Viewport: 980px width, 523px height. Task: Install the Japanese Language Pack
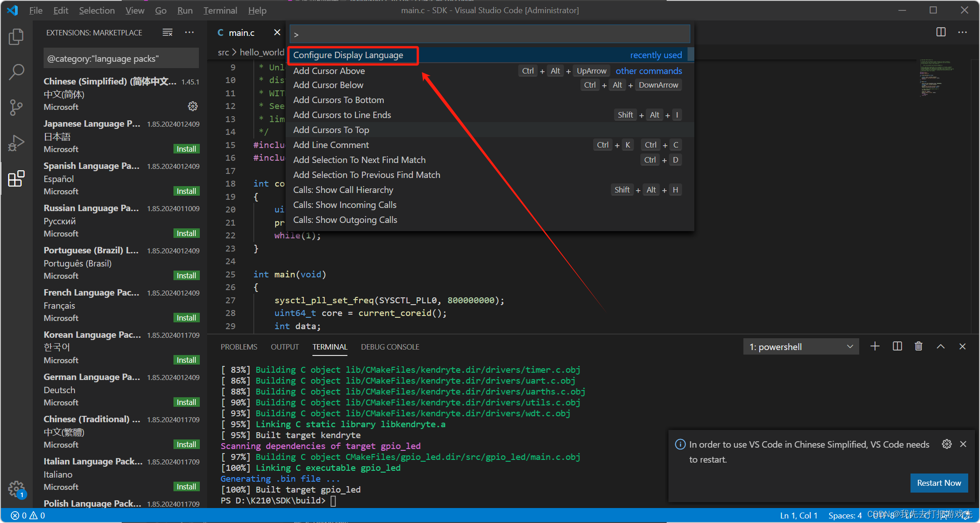click(x=187, y=149)
